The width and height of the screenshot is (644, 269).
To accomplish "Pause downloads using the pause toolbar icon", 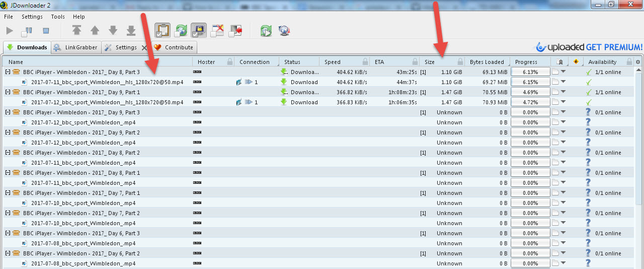I will [26, 31].
